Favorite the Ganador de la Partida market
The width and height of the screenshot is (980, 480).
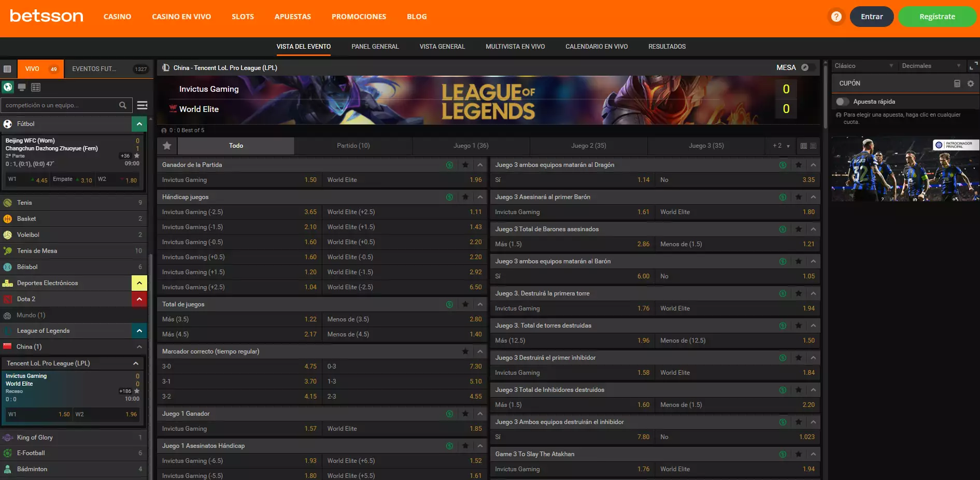tap(465, 165)
